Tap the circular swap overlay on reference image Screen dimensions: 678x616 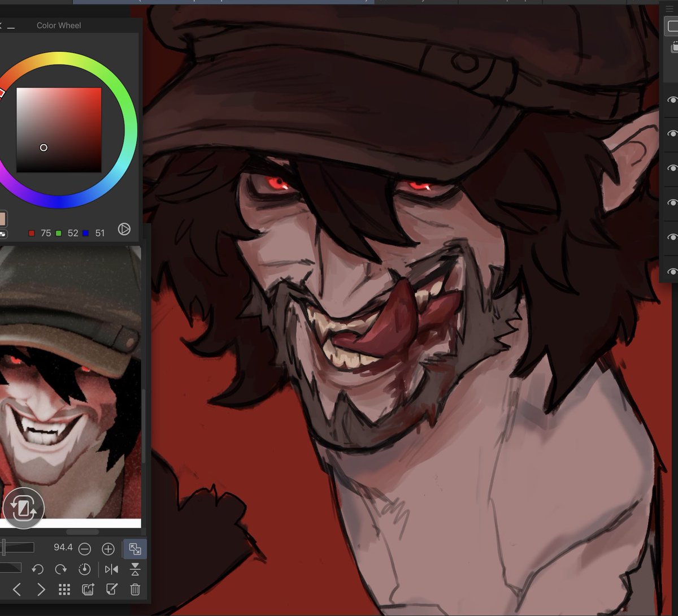pos(23,507)
